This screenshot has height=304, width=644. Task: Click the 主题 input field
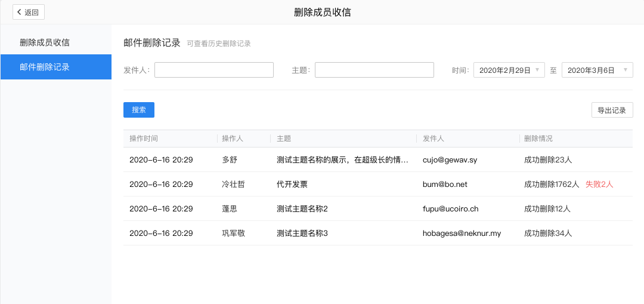pos(374,70)
